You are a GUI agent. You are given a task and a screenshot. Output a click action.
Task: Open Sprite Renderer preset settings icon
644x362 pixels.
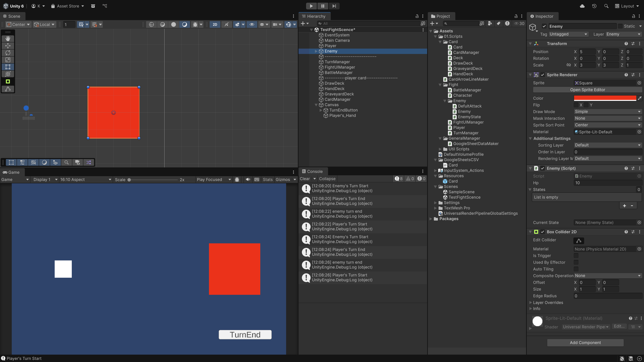tap(633, 75)
